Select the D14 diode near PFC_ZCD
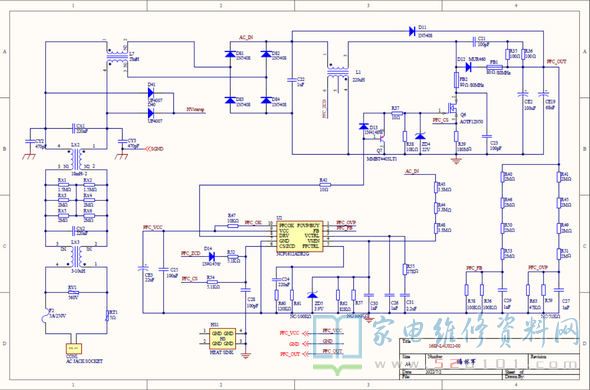 211,257
